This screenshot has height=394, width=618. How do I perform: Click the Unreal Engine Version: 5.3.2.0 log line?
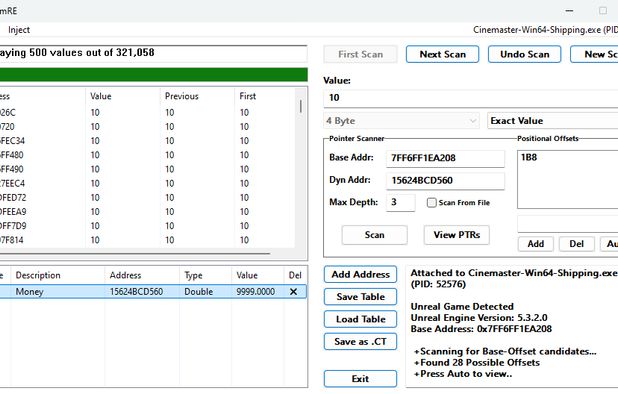coord(479,318)
